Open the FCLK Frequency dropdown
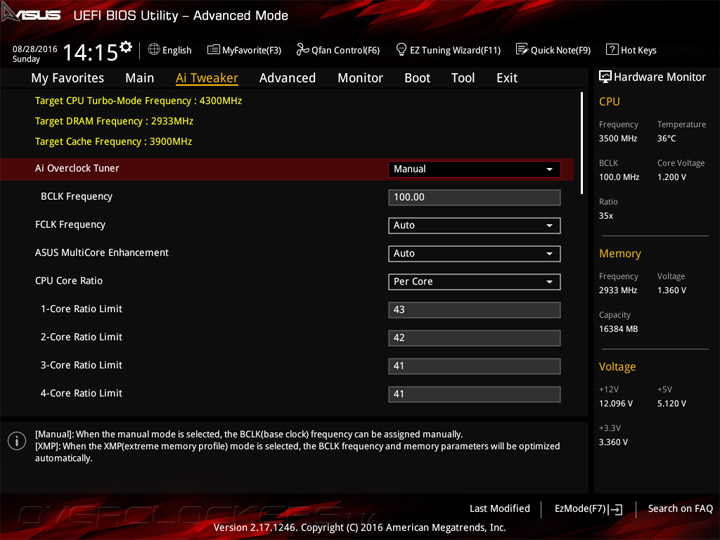720x540 pixels. point(474,225)
